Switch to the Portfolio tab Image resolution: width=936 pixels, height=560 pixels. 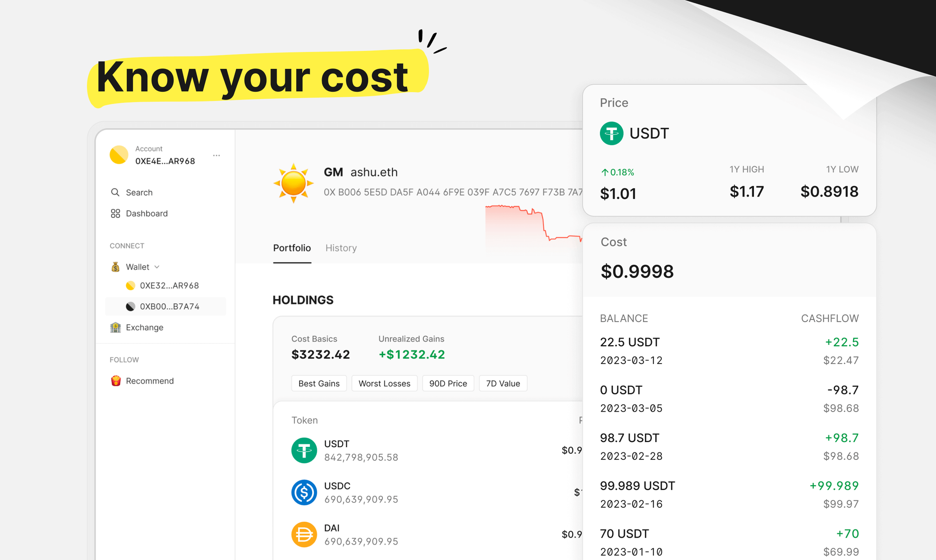pyautogui.click(x=292, y=248)
